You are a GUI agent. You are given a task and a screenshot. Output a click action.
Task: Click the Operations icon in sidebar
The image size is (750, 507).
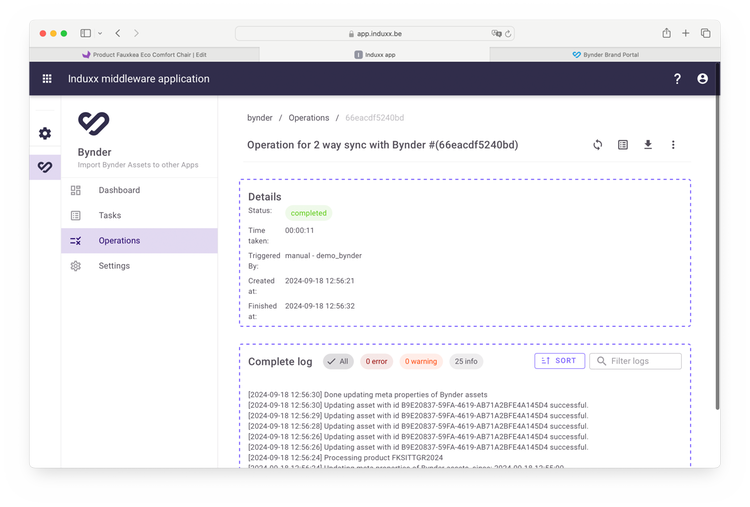(x=76, y=241)
